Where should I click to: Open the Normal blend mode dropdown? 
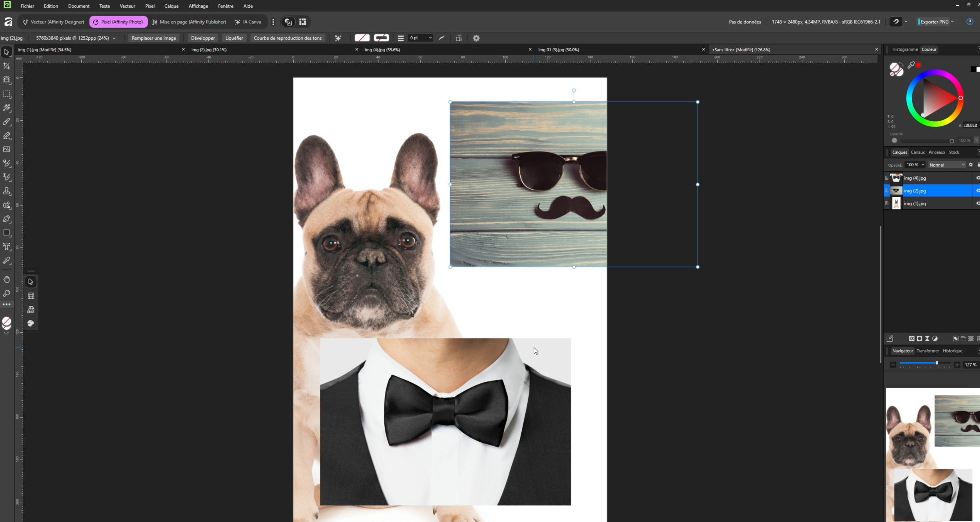click(x=947, y=165)
